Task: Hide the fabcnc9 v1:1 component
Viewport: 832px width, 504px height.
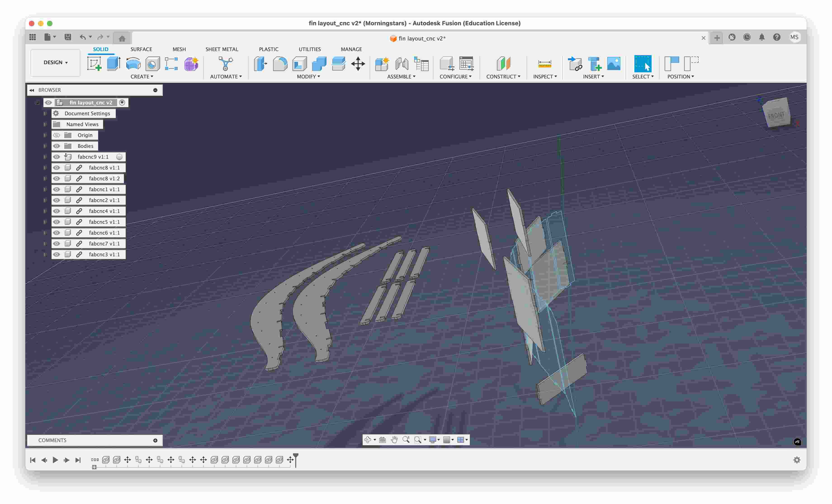Action: click(x=56, y=157)
